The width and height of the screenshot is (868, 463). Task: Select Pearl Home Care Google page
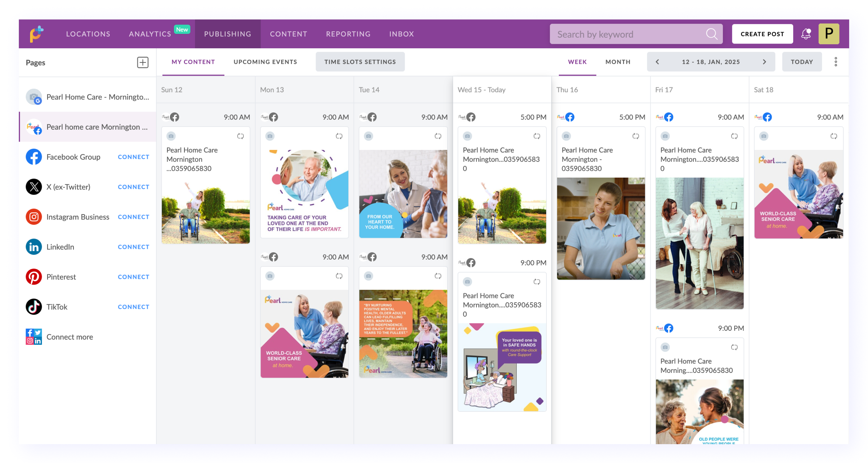point(88,97)
